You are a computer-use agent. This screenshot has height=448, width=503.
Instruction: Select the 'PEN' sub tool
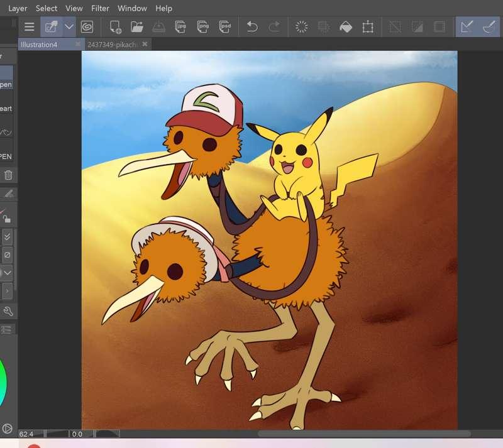point(6,150)
